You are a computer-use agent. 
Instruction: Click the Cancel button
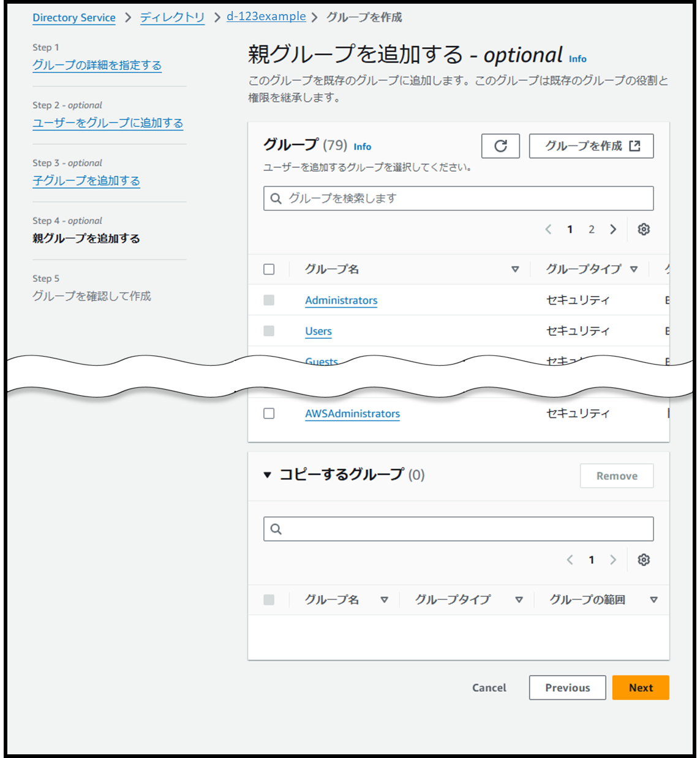tap(489, 688)
